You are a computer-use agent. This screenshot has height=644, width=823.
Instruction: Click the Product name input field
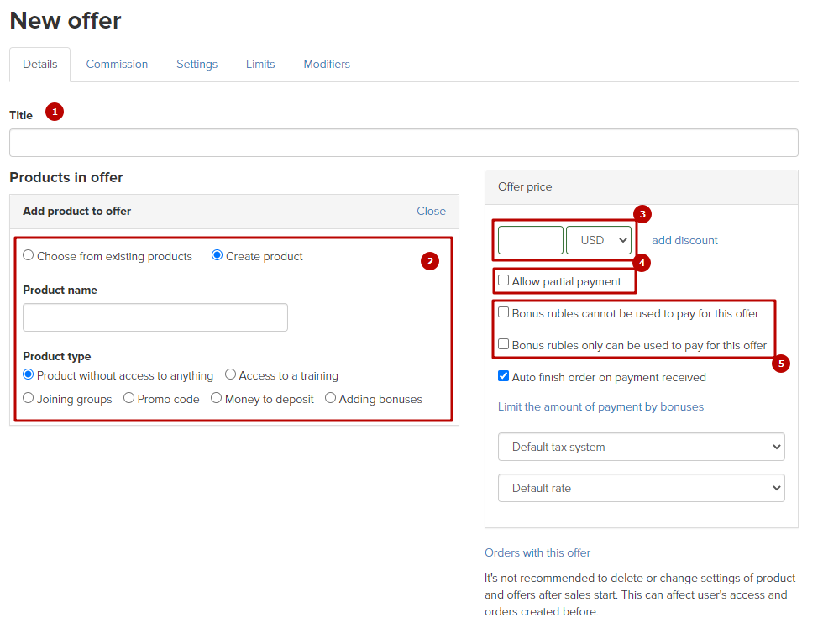(155, 317)
